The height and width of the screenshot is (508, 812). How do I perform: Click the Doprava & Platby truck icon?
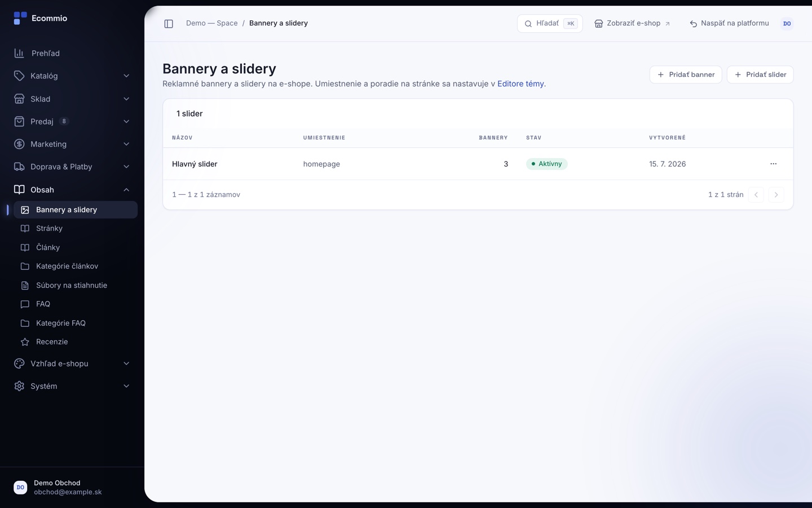19,167
